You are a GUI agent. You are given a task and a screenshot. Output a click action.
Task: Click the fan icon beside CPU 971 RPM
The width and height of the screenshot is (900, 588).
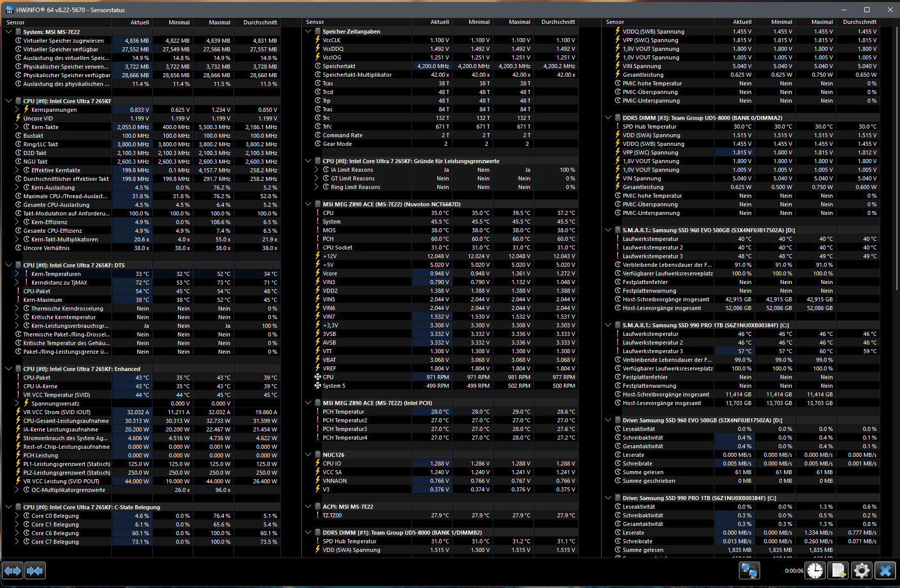pos(318,377)
